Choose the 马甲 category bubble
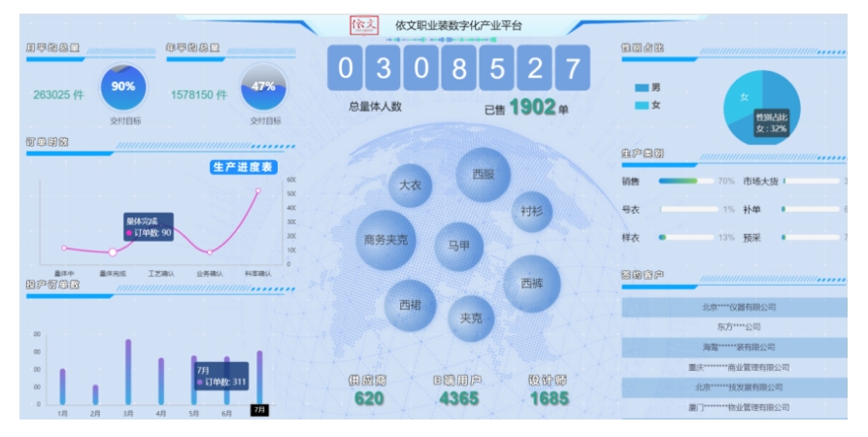The height and width of the screenshot is (437, 868). tap(458, 246)
